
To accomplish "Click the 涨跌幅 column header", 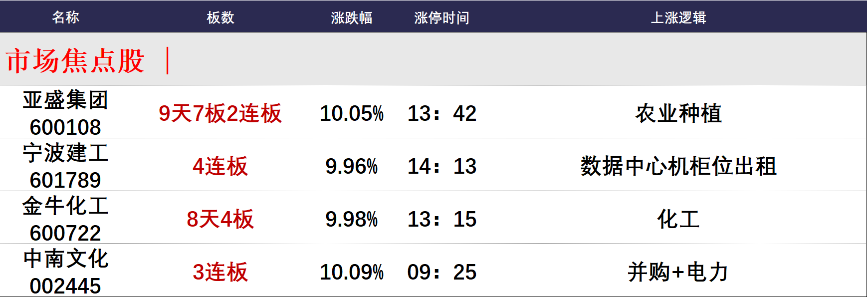I will (x=351, y=17).
